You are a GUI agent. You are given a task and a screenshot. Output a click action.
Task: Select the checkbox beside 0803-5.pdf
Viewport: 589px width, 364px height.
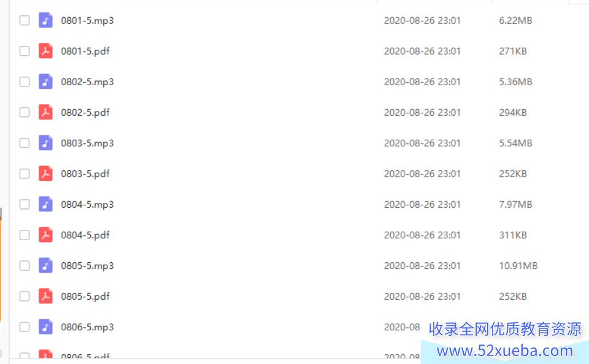click(x=25, y=174)
